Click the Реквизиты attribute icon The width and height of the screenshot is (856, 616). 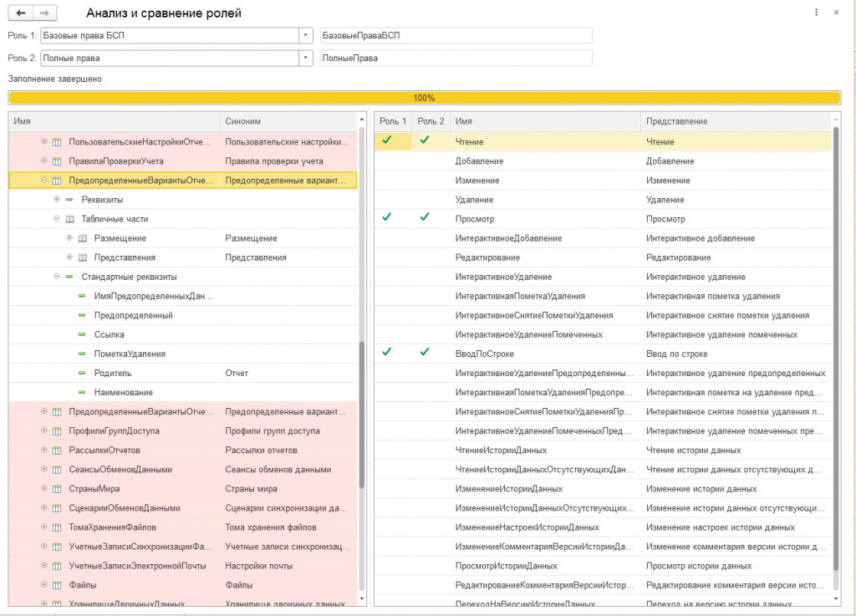69,200
